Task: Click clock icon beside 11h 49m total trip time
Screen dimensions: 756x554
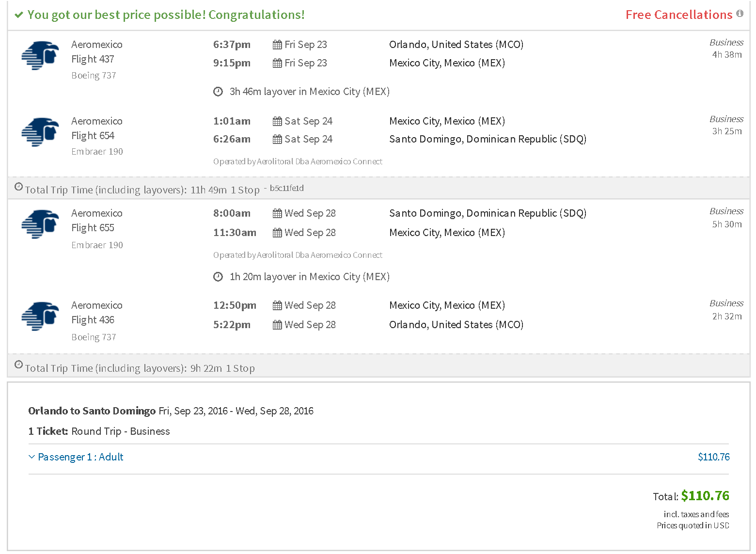Action: pyautogui.click(x=18, y=187)
